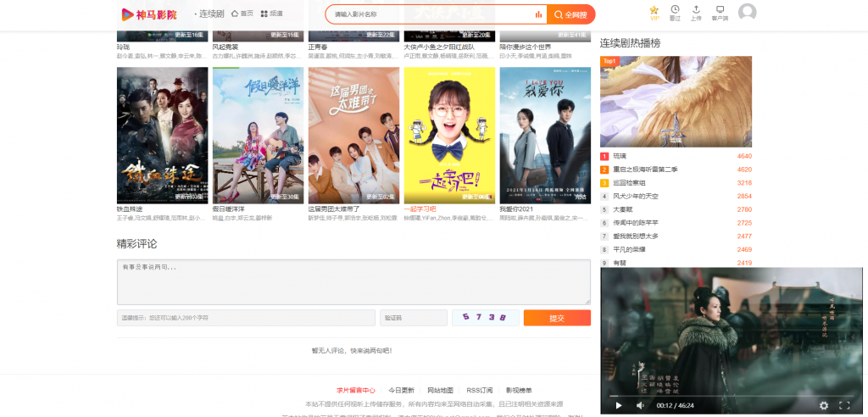Viewport: 868px width, 417px height.
Task: Open 我爱你2021 poster thumbnail
Action: pyautogui.click(x=545, y=136)
